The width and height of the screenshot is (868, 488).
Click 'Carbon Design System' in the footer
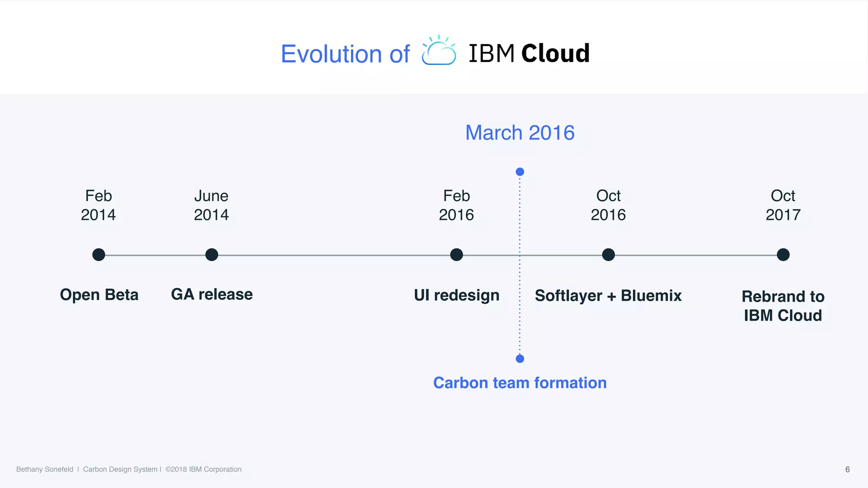tap(120, 469)
